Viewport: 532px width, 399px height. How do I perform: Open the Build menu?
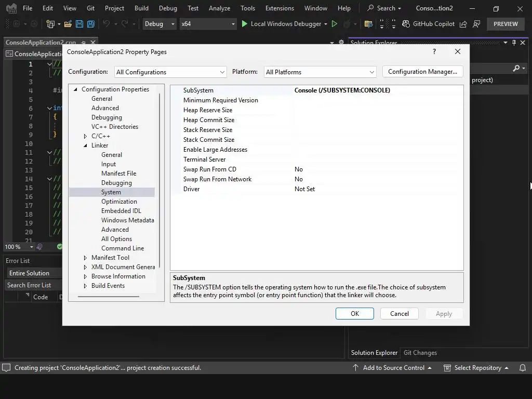[x=141, y=8]
